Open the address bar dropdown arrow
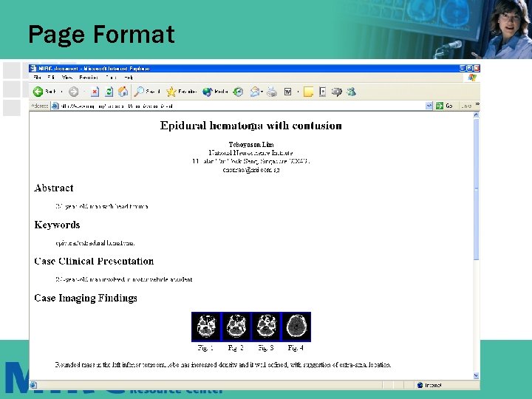 click(429, 106)
